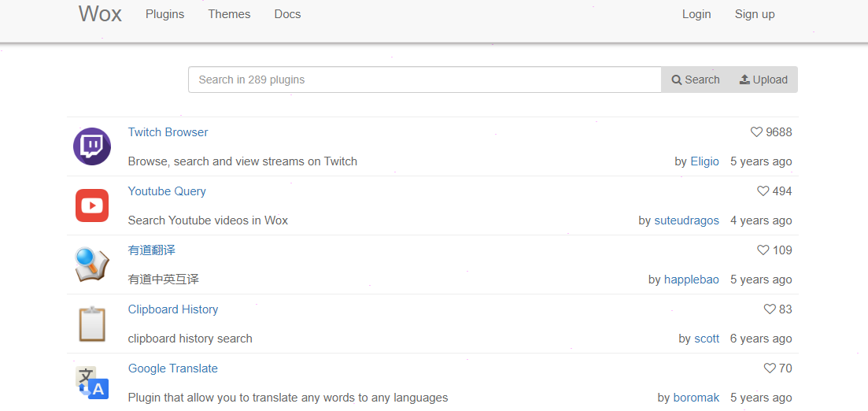Click the Clipboard History clipboard icon
Screen dimensions: 868x411
tap(92, 324)
